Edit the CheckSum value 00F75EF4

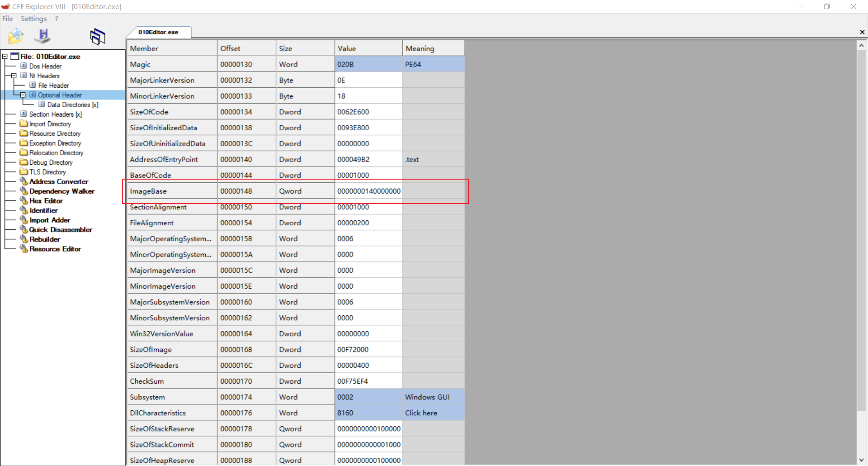pyautogui.click(x=369, y=381)
